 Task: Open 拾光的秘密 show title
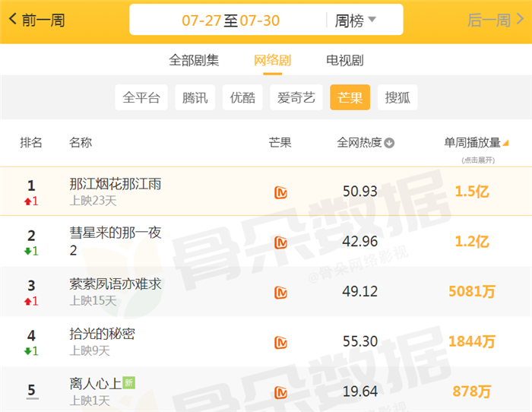[102, 334]
